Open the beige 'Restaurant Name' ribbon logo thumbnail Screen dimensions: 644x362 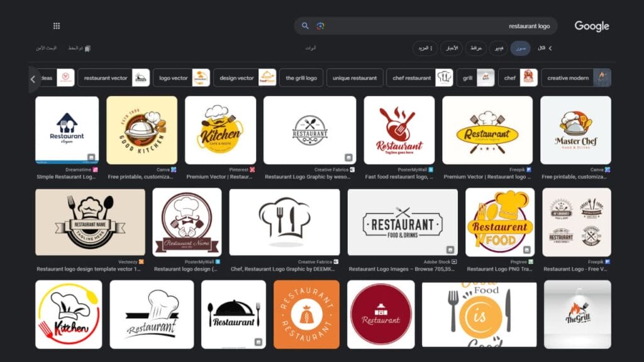click(x=90, y=222)
